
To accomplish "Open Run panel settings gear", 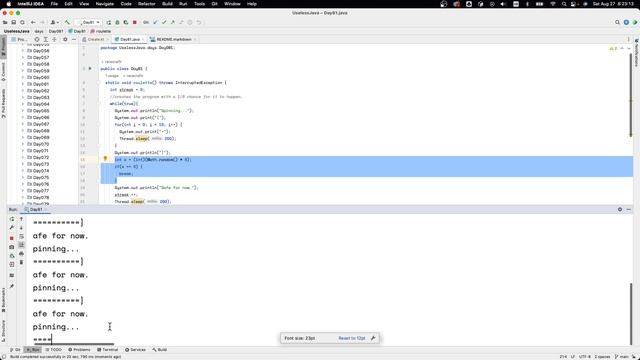I will pyautogui.click(x=620, y=209).
